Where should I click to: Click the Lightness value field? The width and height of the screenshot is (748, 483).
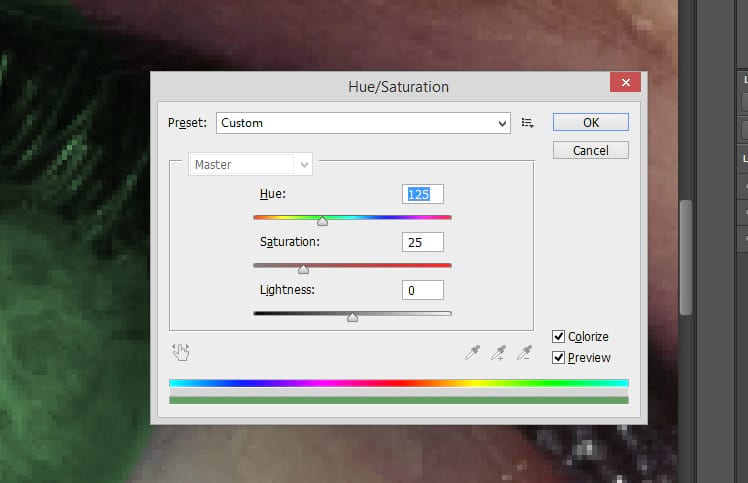[423, 290]
